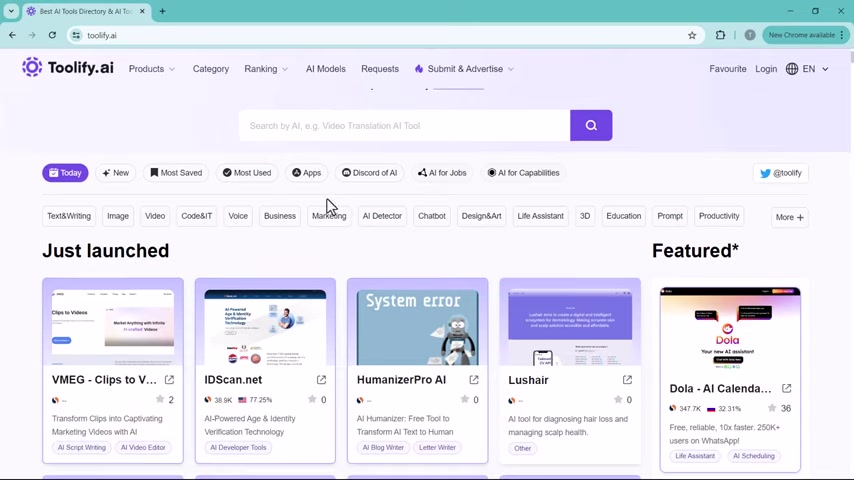Choose the Life Assistant category
This screenshot has width=854, height=480.
[540, 216]
